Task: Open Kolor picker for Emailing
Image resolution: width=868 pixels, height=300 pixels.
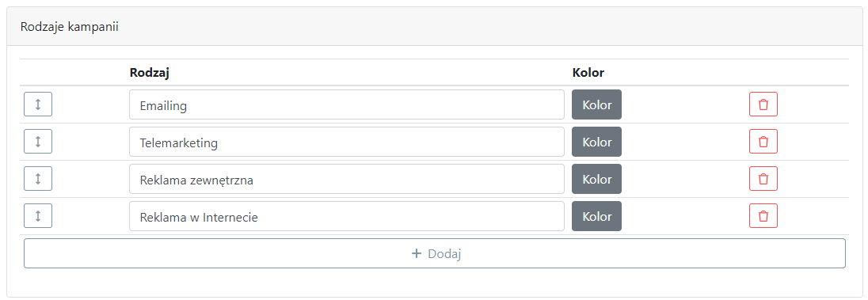Action: 597,104
